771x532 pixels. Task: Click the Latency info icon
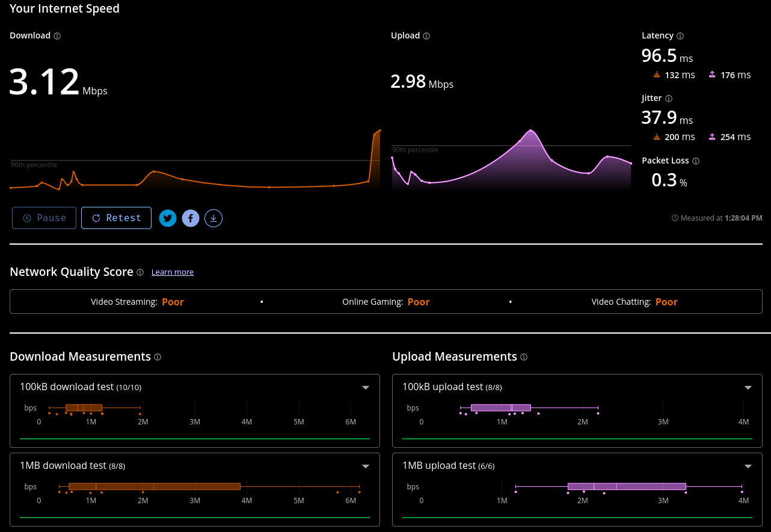[680, 36]
